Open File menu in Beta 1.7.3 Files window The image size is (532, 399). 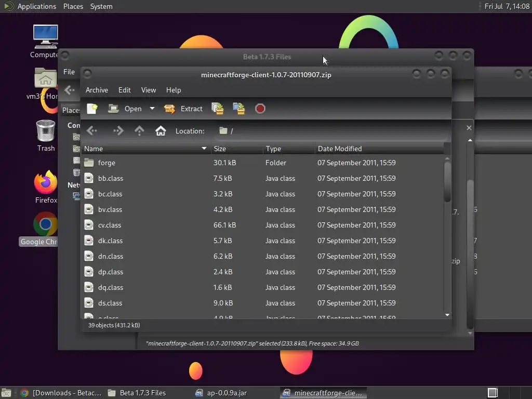69,72
